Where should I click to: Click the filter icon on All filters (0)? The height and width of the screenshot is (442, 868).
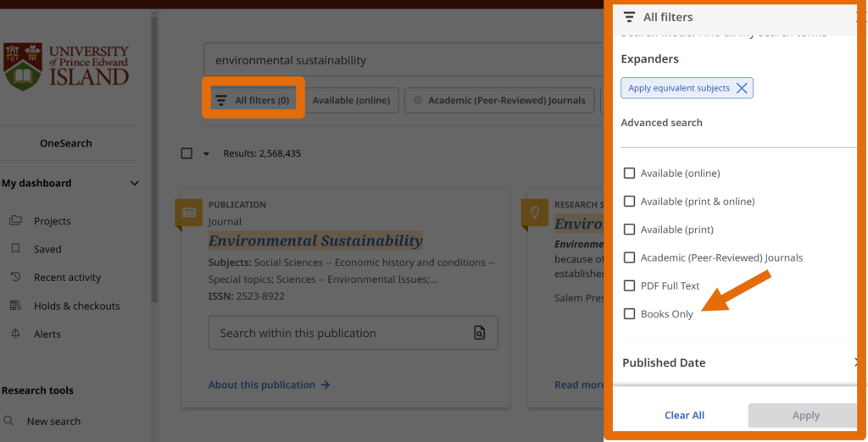pyautogui.click(x=221, y=100)
